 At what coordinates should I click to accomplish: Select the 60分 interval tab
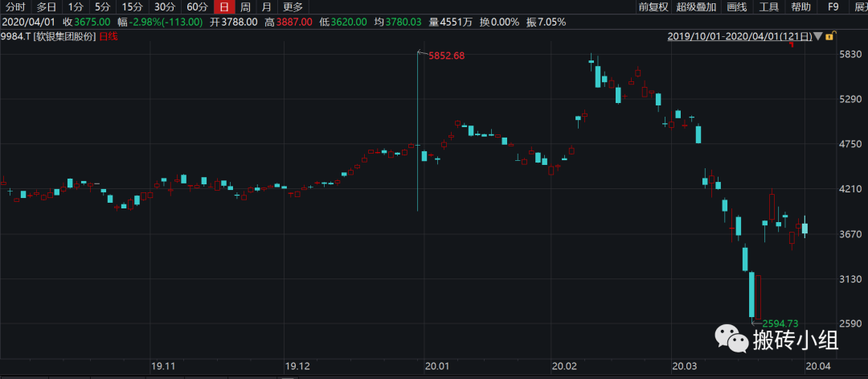(x=197, y=7)
